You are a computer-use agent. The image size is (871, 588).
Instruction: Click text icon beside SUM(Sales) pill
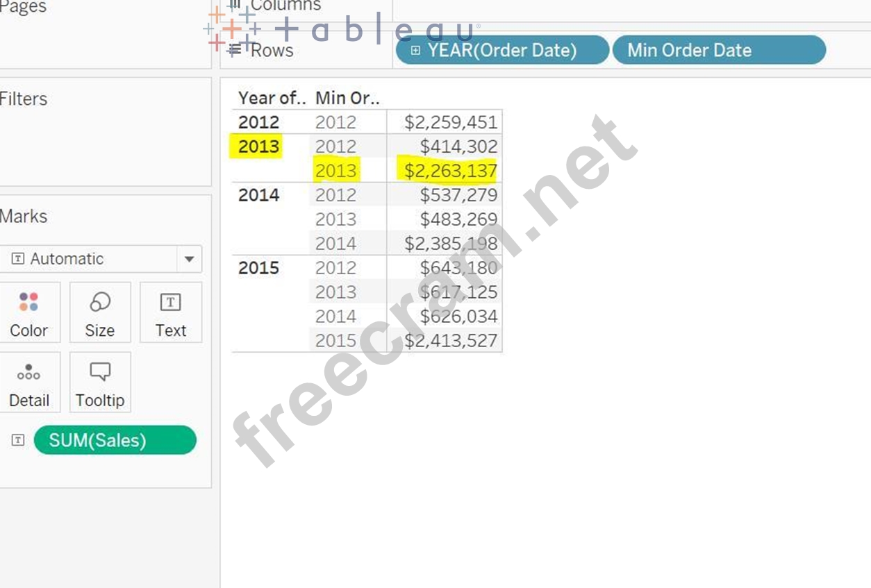(19, 440)
